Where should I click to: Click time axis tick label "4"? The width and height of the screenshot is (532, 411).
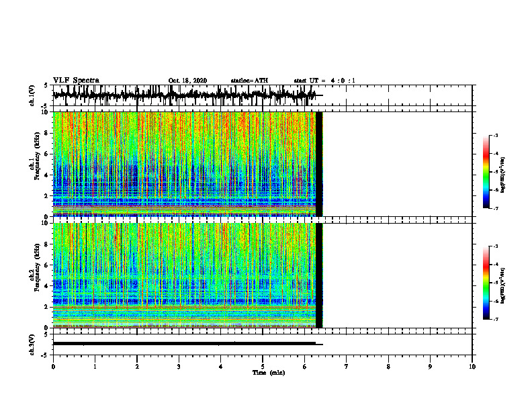(x=221, y=367)
